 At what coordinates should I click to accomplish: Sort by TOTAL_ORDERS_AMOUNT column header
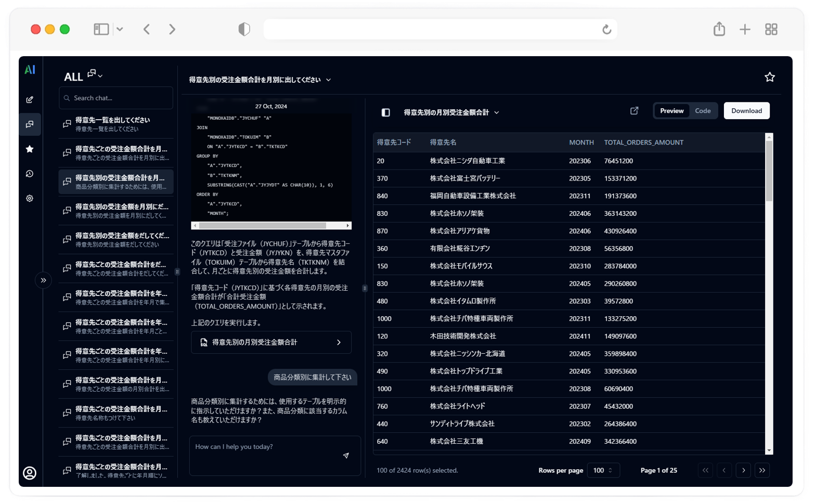click(643, 143)
